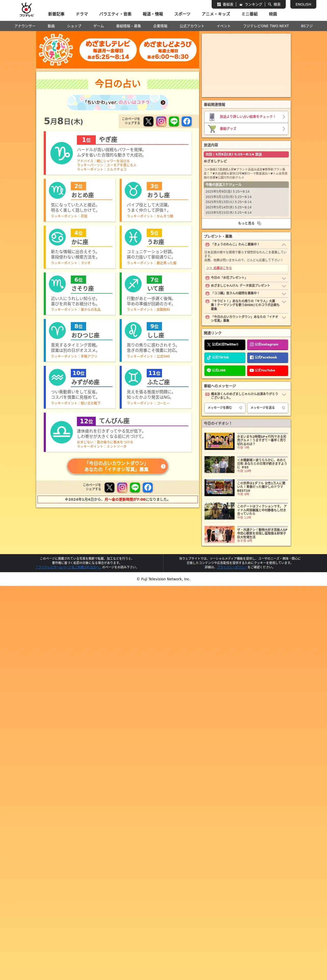This screenshot has height=980, width=327.
Task: Open the ランキング crown link
Action: [x=251, y=5]
